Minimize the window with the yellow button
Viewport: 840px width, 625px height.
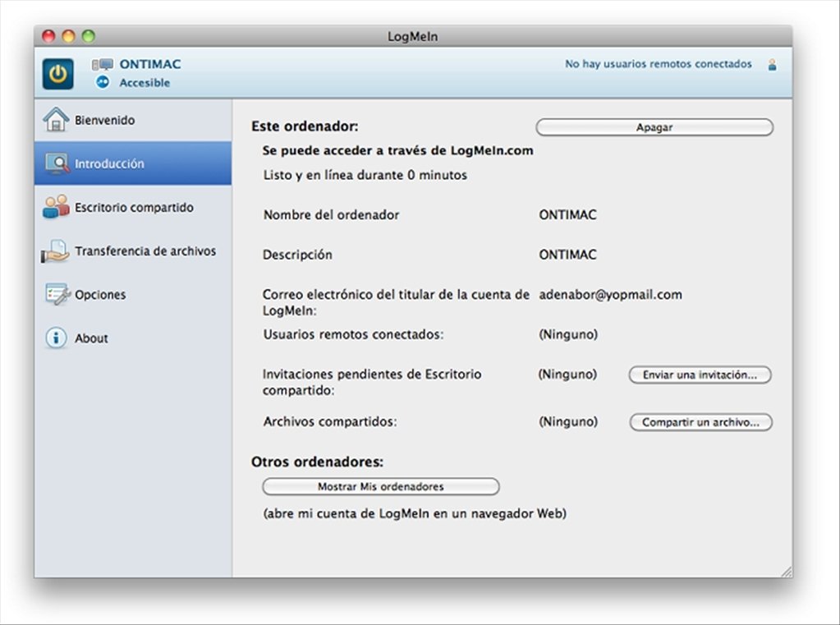pyautogui.click(x=69, y=36)
